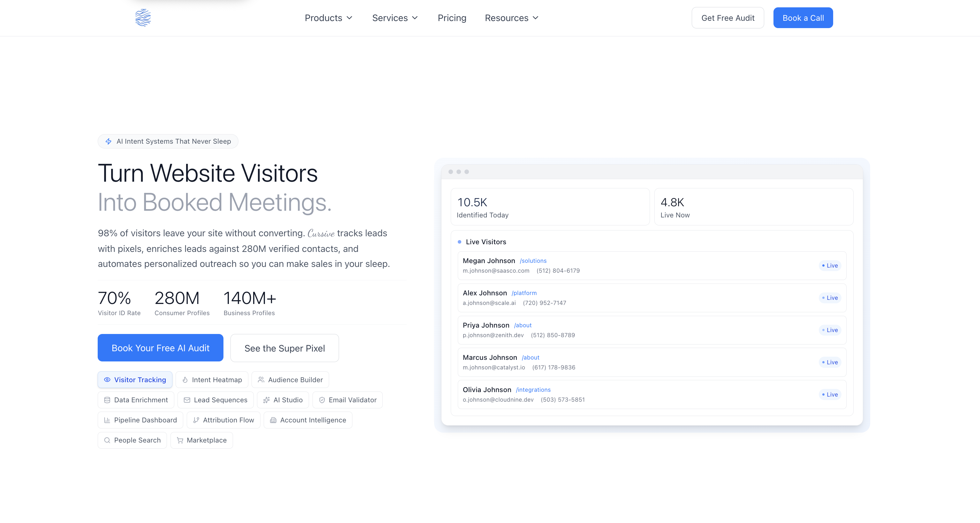The image size is (980, 523).
Task: Click the shield icon on Email Validator
Action: [x=322, y=400]
